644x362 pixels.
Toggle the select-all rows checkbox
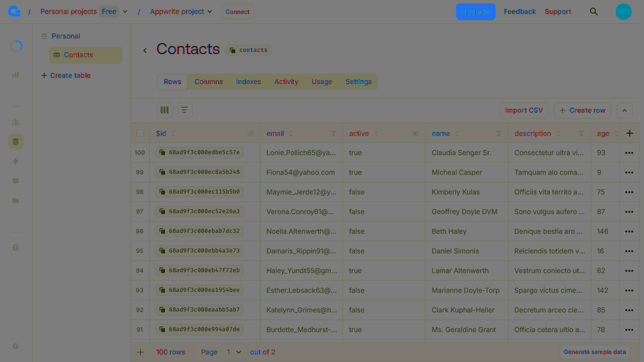(140, 133)
